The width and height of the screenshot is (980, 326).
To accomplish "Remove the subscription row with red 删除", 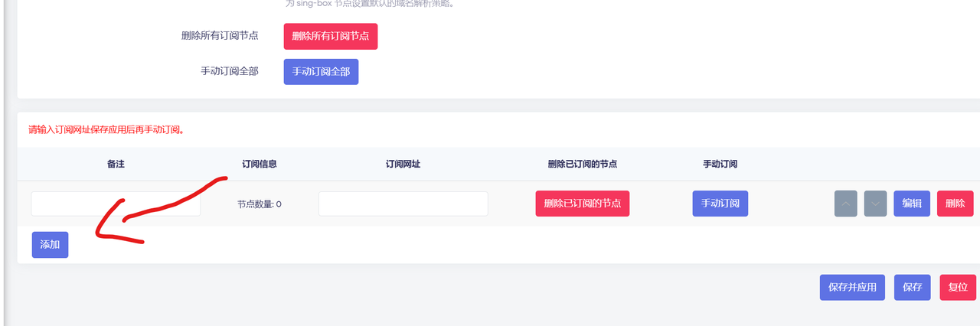I will point(955,204).
